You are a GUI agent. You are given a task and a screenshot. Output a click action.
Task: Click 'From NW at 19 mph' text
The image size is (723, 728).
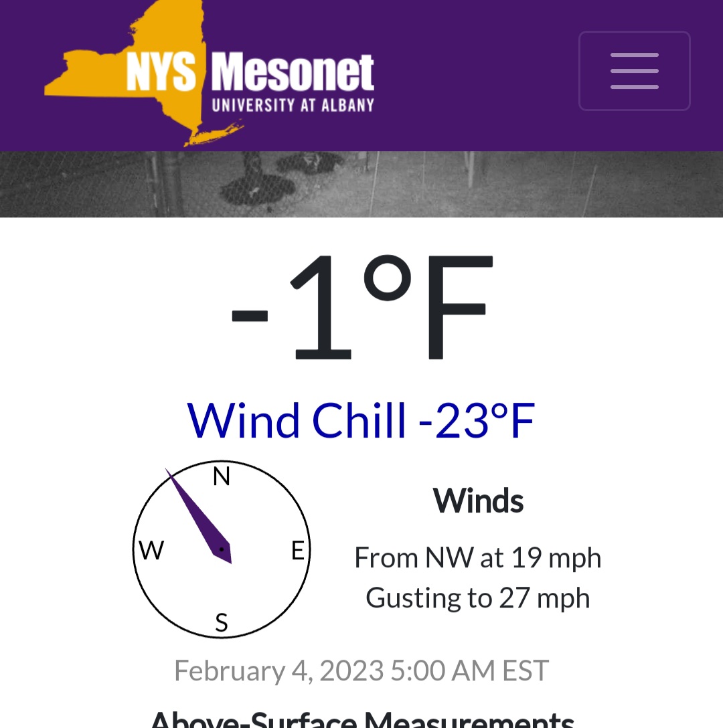tap(478, 557)
